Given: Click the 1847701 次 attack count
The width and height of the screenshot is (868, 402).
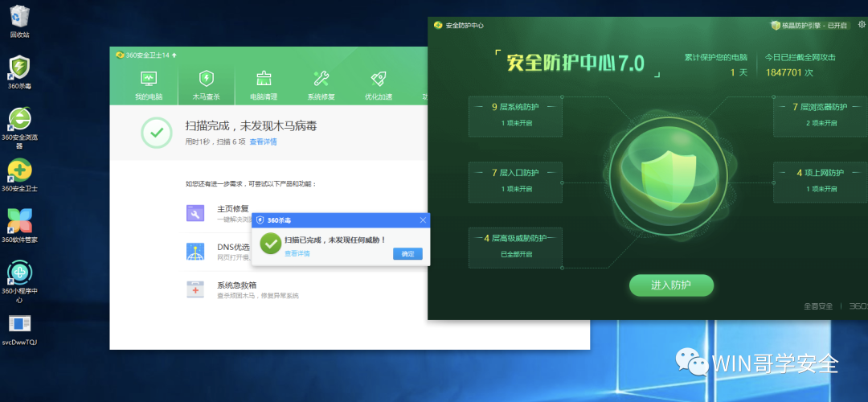Looking at the screenshot, I should point(789,72).
